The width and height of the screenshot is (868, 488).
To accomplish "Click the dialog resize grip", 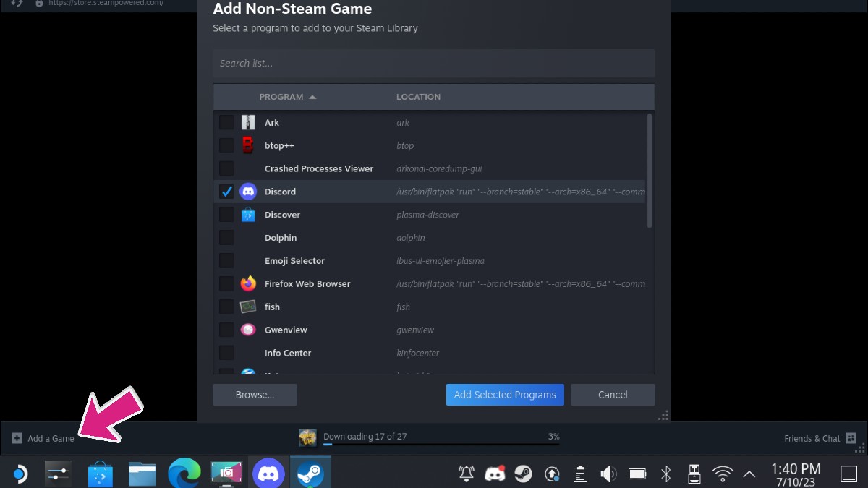I will (x=663, y=415).
